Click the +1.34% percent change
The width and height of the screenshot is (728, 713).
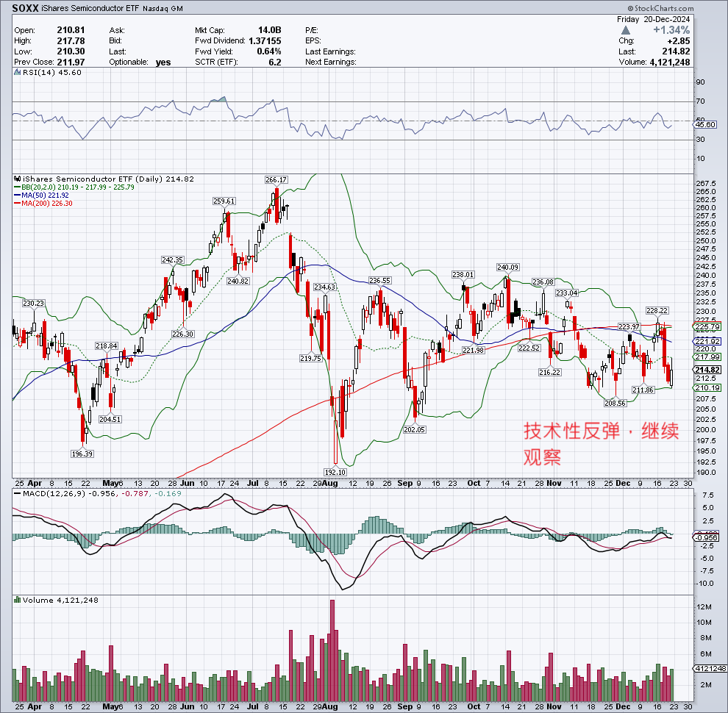click(671, 30)
